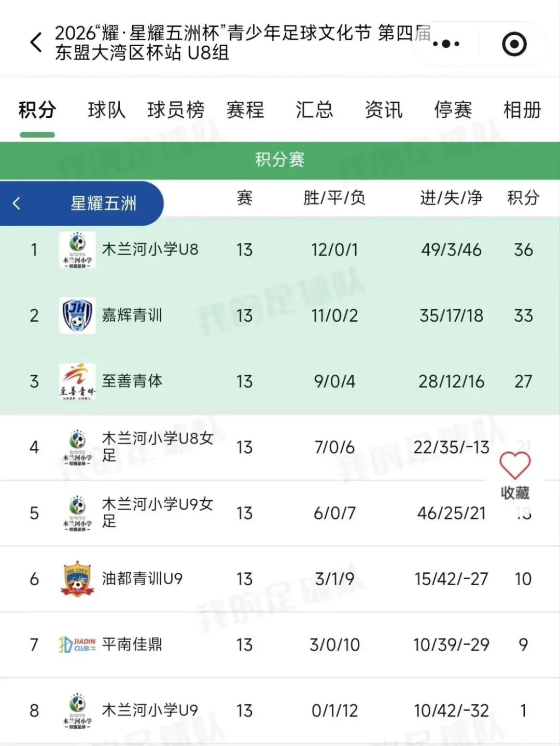The width and height of the screenshot is (560, 746).
Task: Open team 木兰河小学U9女足 row name
Action: coord(158,513)
